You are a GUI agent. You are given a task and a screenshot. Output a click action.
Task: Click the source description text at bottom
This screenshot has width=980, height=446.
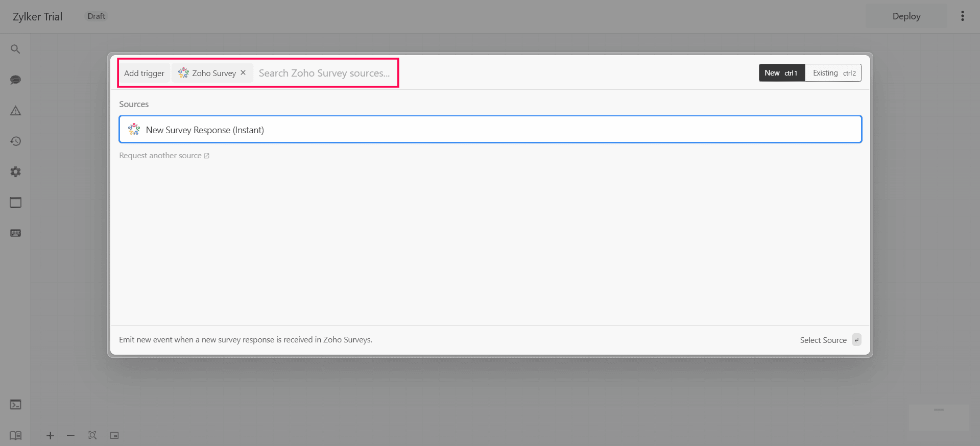click(x=246, y=340)
